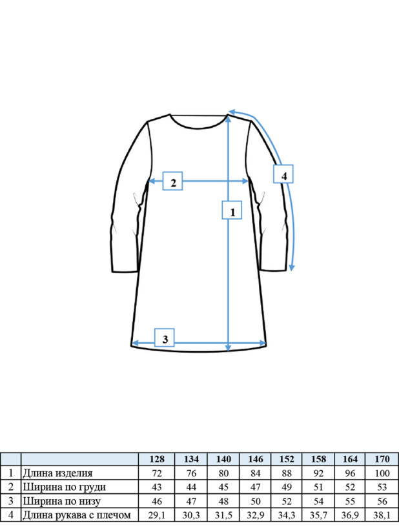Click the size 140 column header
This screenshot has width=399, height=532.
223,459
